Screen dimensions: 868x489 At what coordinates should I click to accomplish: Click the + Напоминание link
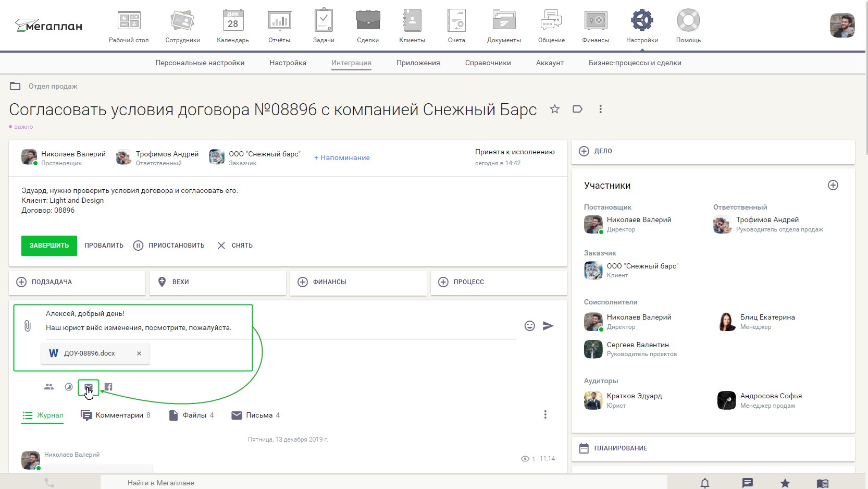click(342, 157)
